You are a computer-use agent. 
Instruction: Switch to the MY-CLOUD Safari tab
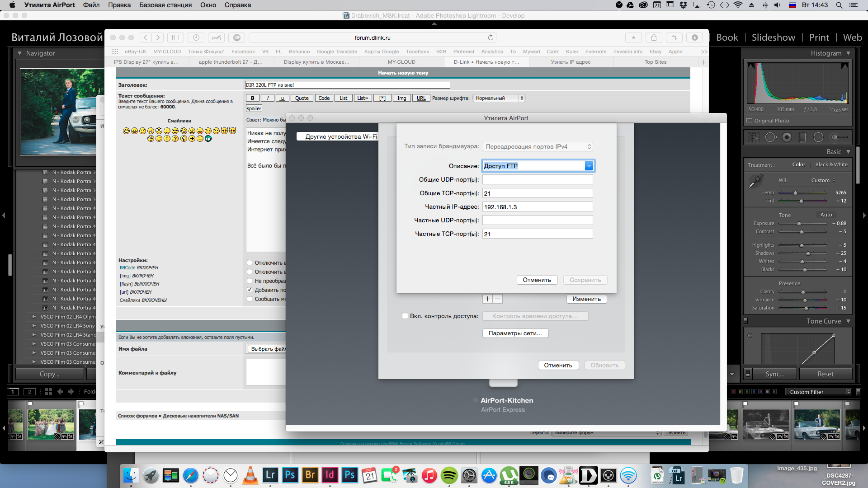(401, 62)
